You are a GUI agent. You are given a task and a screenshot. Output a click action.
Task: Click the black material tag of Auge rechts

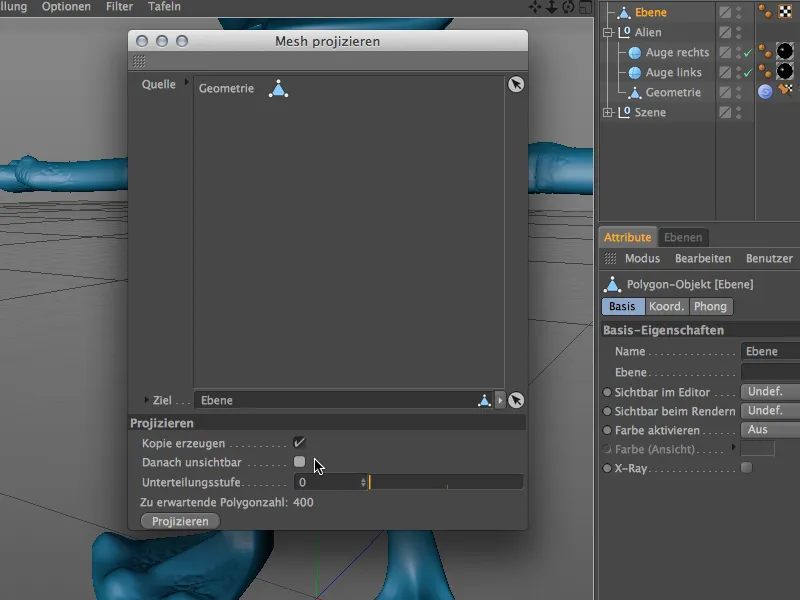pos(785,51)
